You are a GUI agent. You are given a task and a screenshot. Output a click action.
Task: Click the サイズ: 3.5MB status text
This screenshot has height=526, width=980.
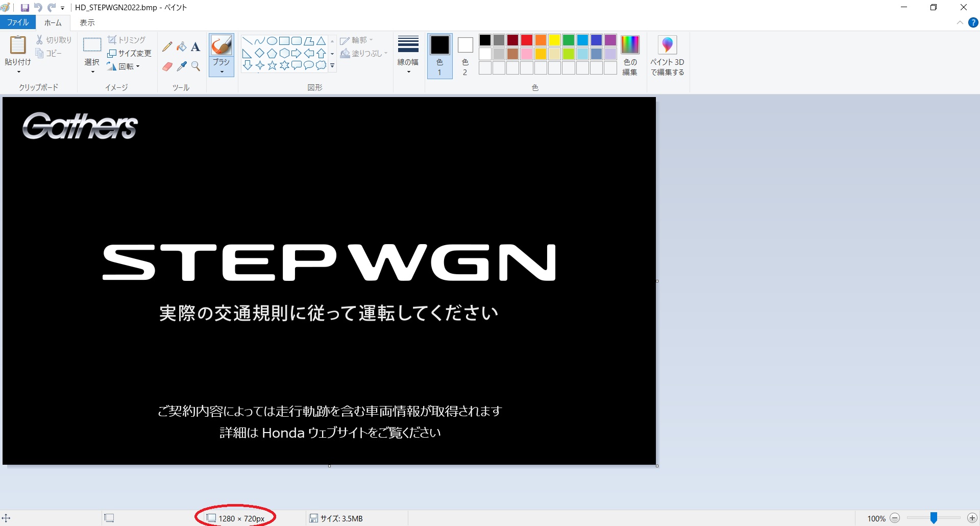click(x=341, y=518)
